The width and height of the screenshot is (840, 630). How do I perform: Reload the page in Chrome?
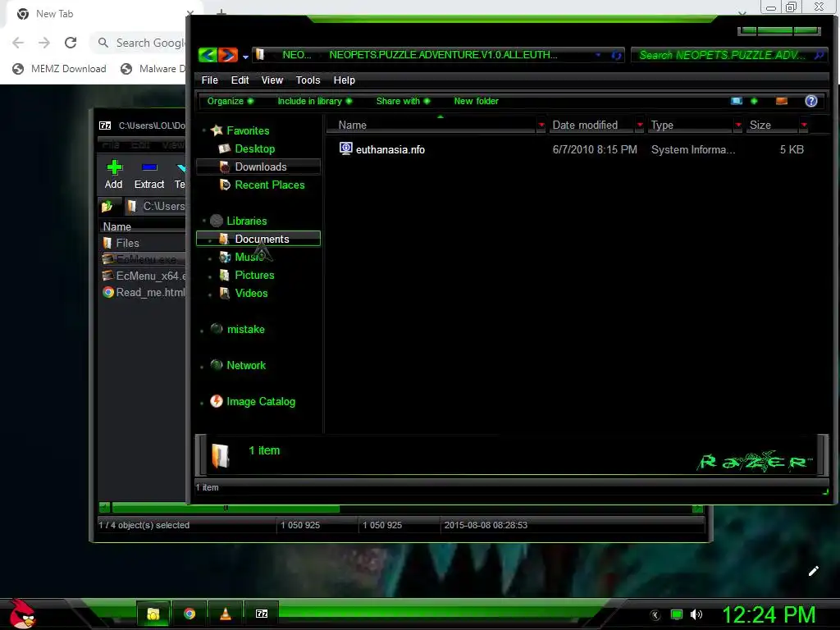click(71, 43)
